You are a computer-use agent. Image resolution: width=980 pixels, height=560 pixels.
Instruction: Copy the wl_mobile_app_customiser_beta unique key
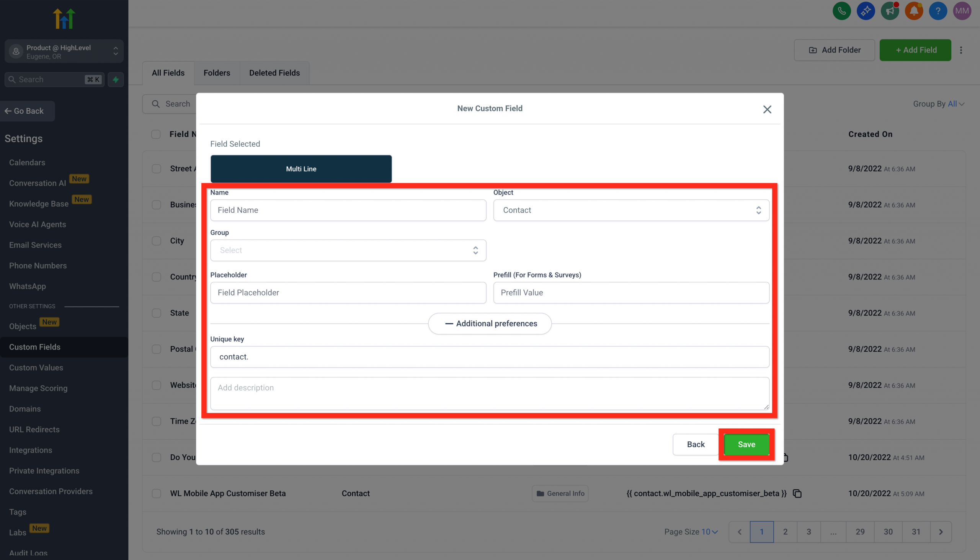pos(797,493)
